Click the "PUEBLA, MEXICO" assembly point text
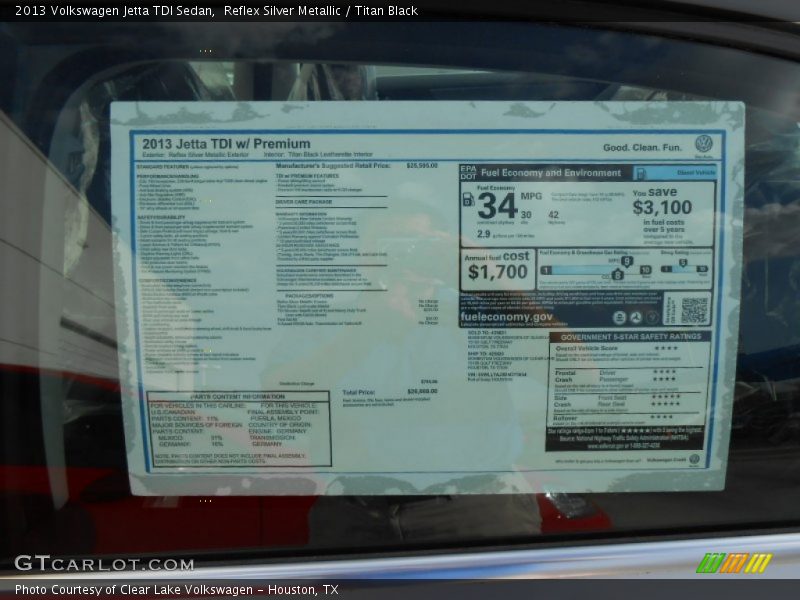 coord(276,418)
